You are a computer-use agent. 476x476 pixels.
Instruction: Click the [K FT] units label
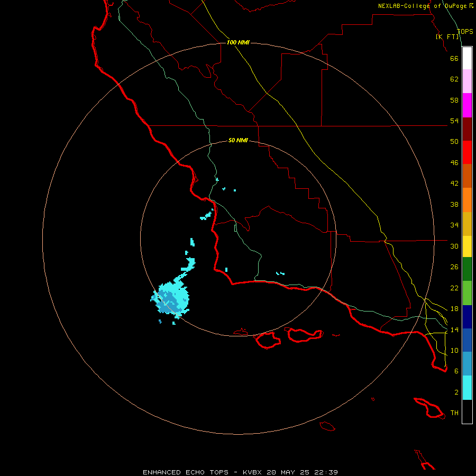click(447, 36)
